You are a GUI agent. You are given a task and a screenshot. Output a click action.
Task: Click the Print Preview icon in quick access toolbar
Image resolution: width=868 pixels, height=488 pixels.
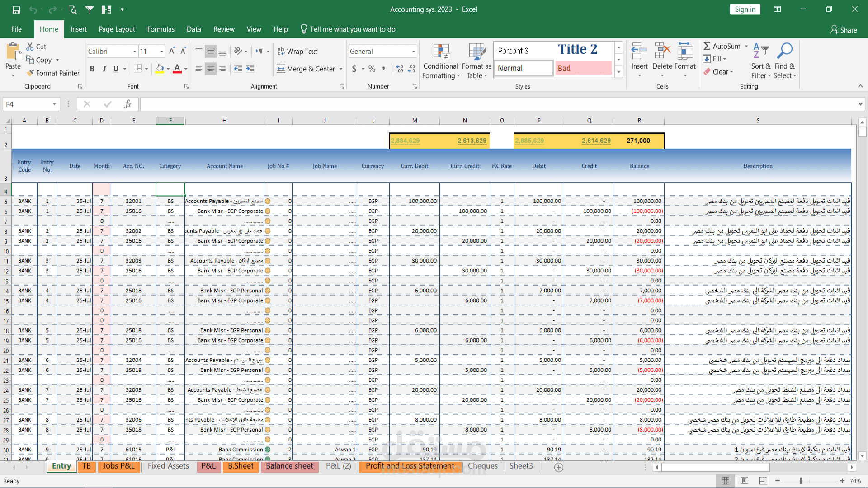click(x=72, y=9)
